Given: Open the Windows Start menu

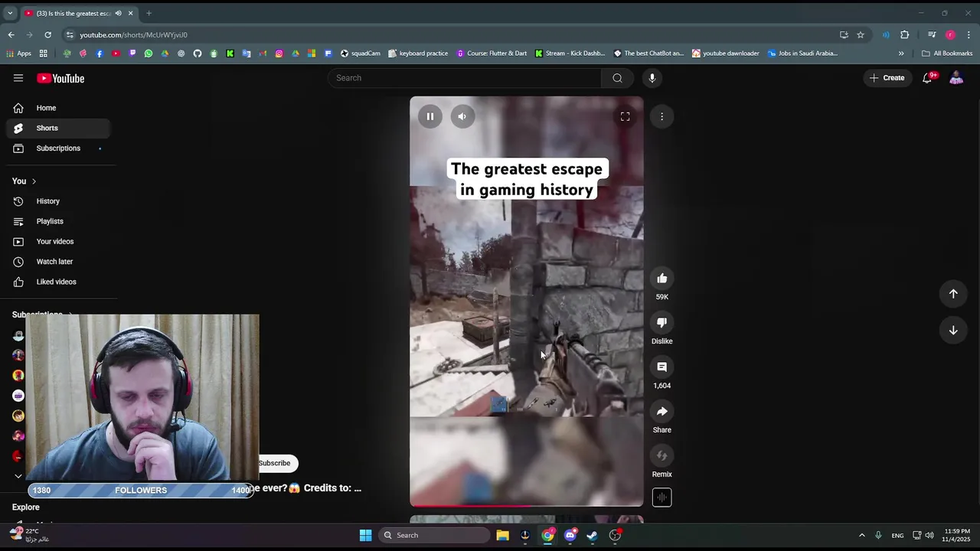Looking at the screenshot, I should click(365, 535).
